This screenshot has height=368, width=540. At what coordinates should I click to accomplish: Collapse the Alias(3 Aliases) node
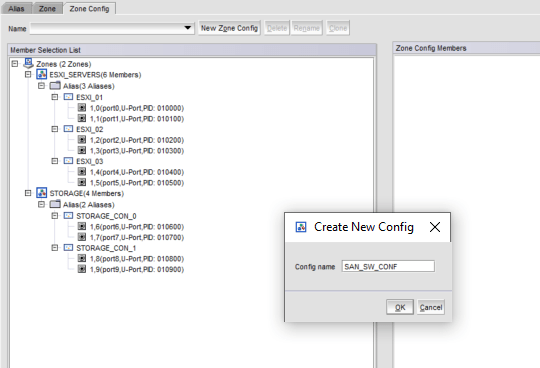[x=41, y=86]
